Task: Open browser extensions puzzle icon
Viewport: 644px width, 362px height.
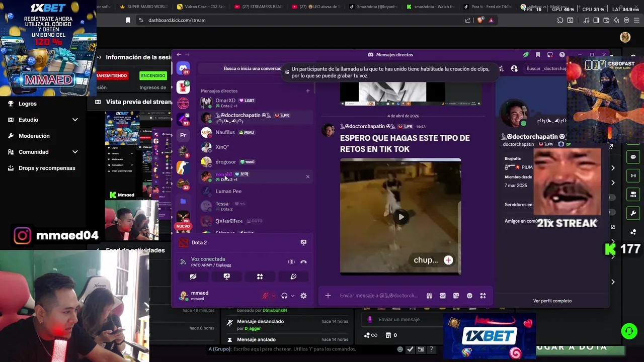Action: click(x=560, y=20)
